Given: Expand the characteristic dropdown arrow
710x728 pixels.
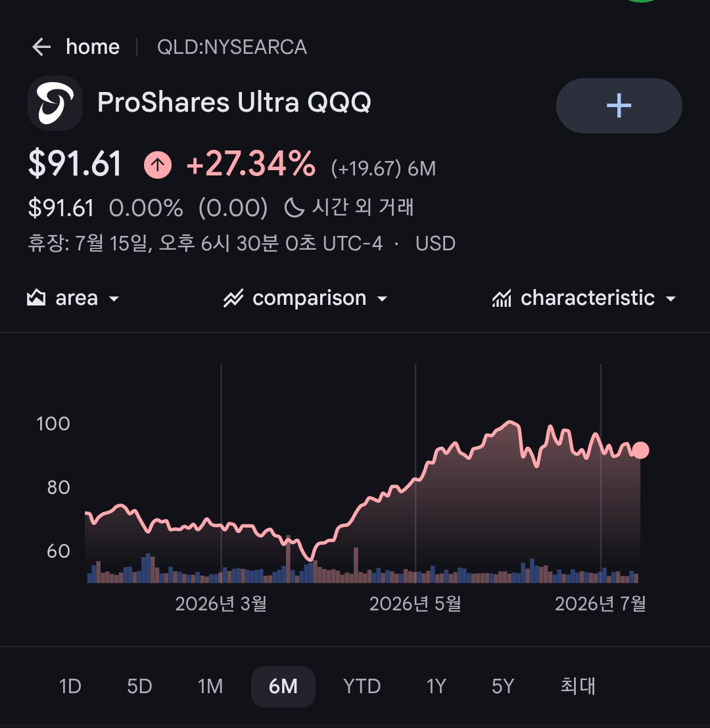Looking at the screenshot, I should [x=671, y=299].
